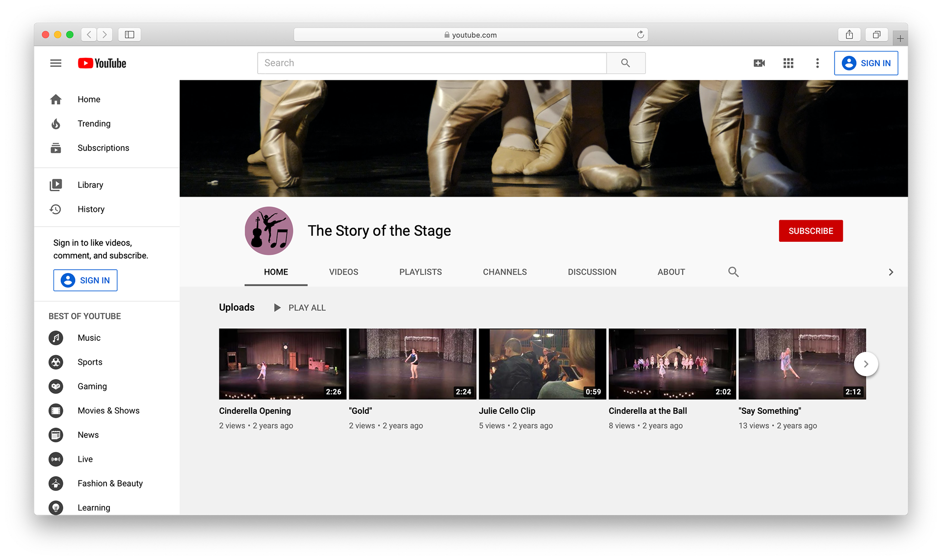Switch to the ABOUT tab
Screen dimensions: 942x560
(671, 272)
